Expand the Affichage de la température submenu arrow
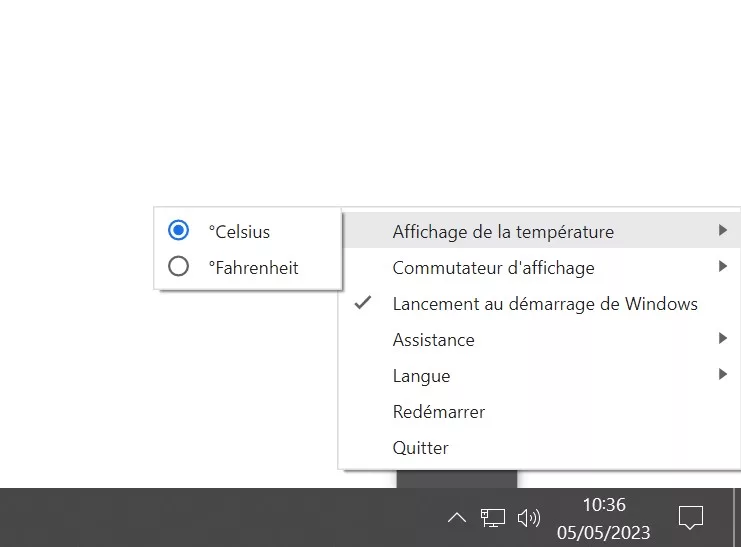Image resolution: width=741 pixels, height=547 pixels. coord(722,231)
